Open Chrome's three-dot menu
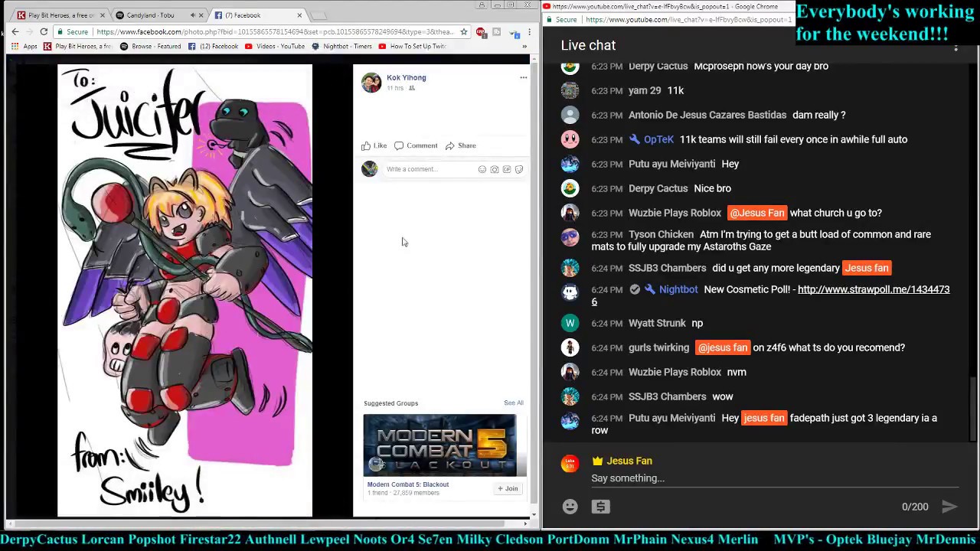 pyautogui.click(x=529, y=32)
